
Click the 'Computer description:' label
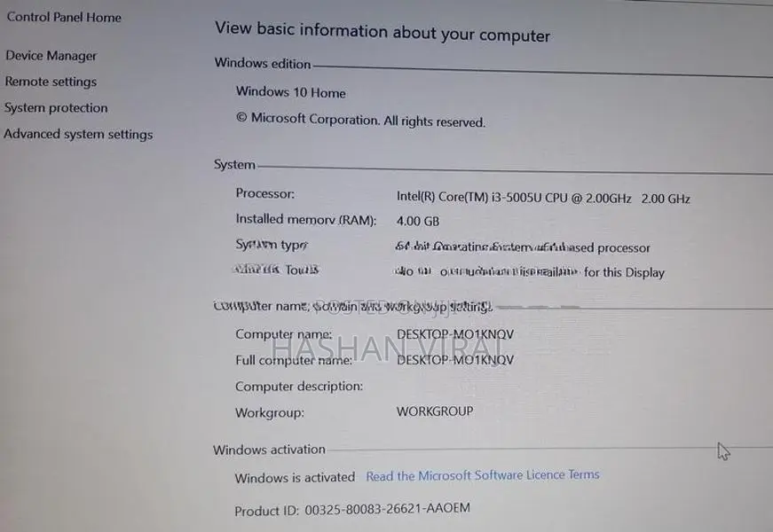click(299, 387)
